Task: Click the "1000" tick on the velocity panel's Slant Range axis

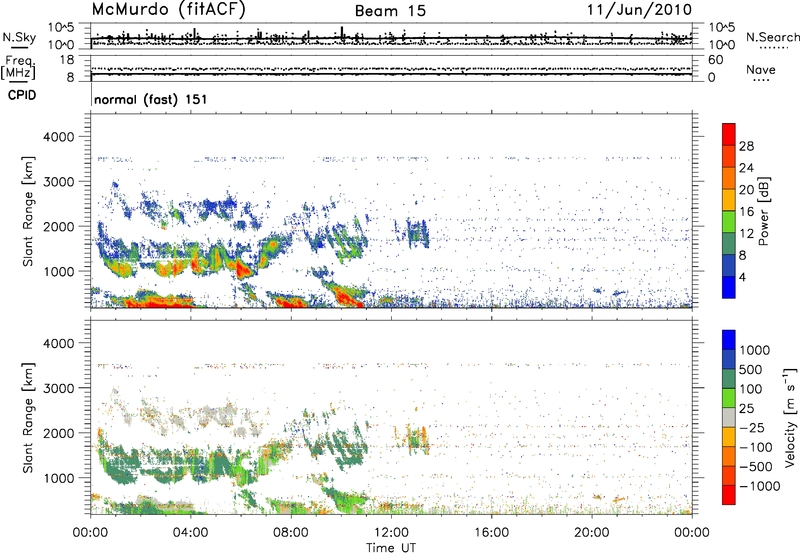Action: (58, 478)
